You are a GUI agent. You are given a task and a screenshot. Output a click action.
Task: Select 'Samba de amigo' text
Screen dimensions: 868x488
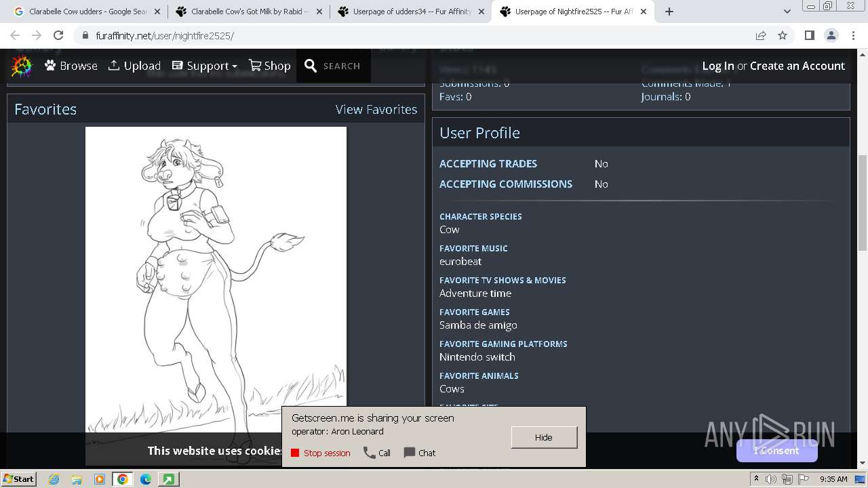pyautogui.click(x=478, y=325)
